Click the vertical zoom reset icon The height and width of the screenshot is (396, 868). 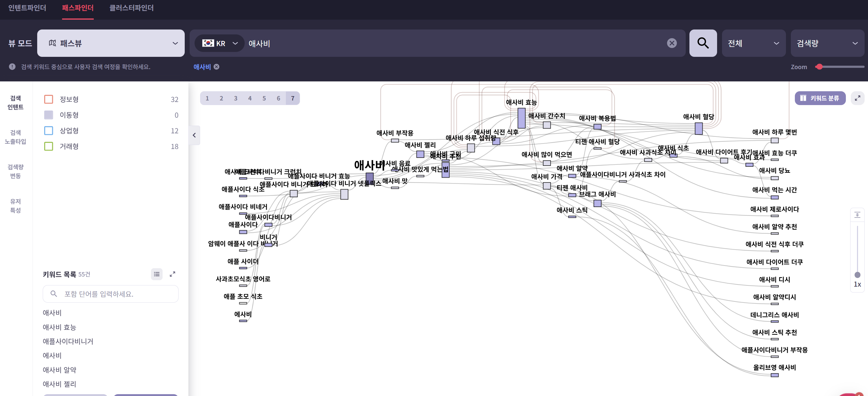pos(857,215)
